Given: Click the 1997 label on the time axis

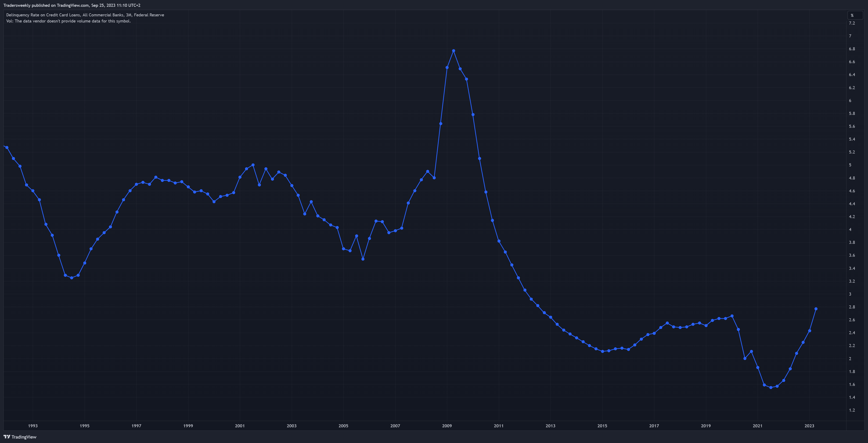Looking at the screenshot, I should (136, 426).
